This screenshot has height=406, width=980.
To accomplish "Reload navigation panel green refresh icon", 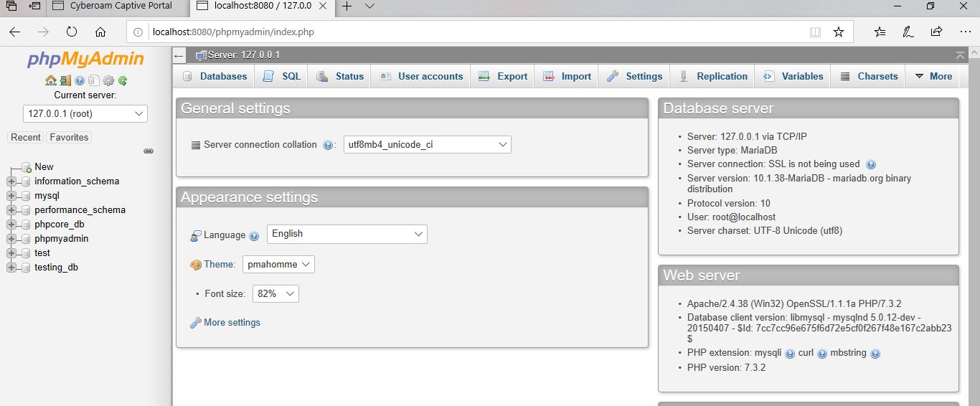I will coord(123,81).
